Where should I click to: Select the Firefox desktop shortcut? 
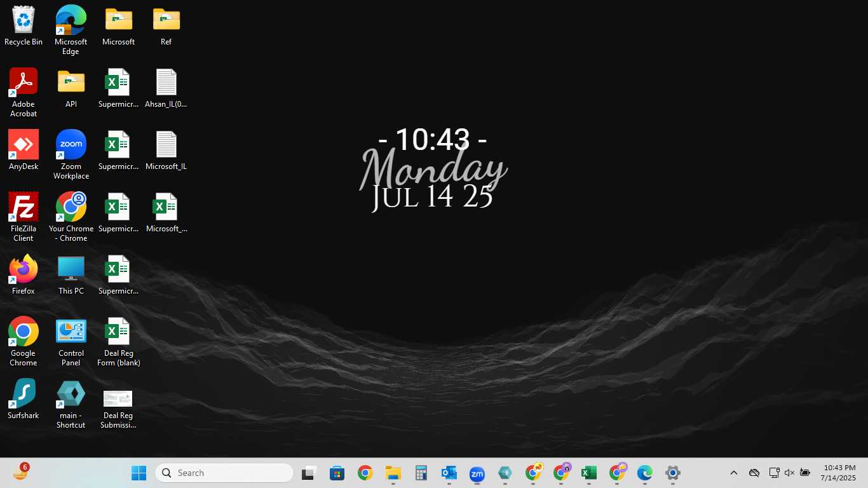pyautogui.click(x=24, y=275)
